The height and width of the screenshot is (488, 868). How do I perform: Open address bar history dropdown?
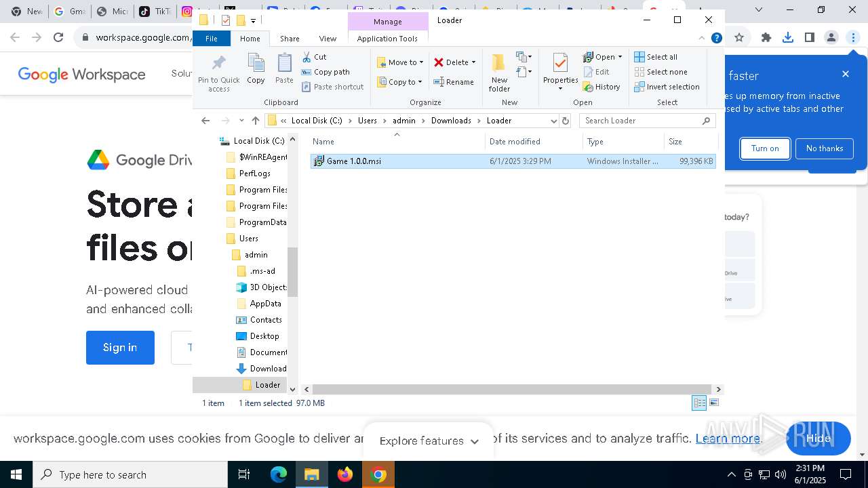pyautogui.click(x=553, y=121)
